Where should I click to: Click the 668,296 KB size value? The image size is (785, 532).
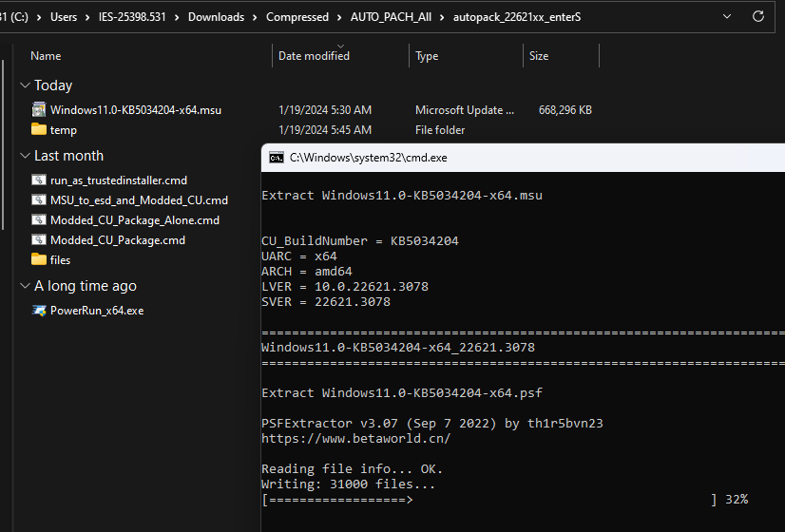tap(565, 110)
